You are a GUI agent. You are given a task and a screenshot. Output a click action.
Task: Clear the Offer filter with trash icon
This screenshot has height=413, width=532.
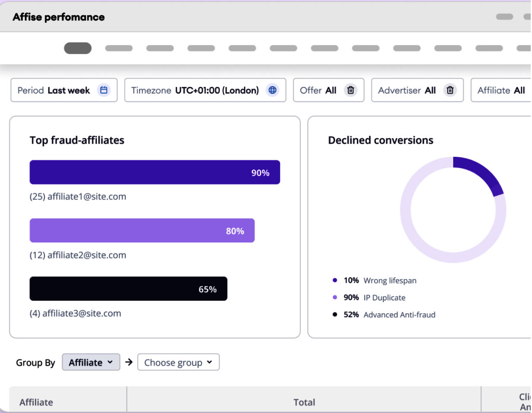[x=351, y=90]
